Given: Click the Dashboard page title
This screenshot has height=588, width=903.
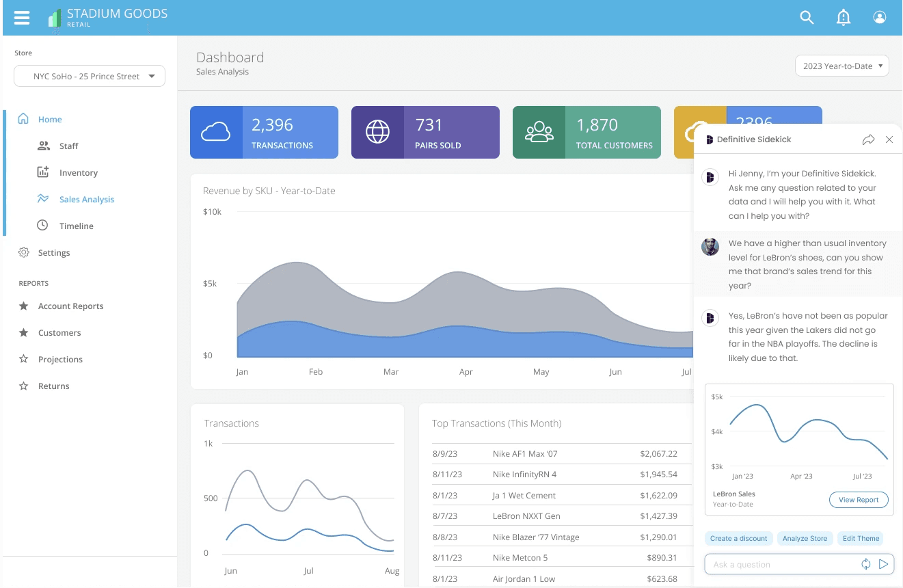Looking at the screenshot, I should [230, 57].
